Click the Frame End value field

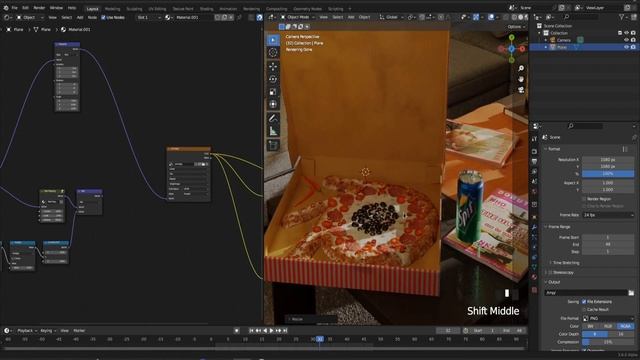coord(608,244)
